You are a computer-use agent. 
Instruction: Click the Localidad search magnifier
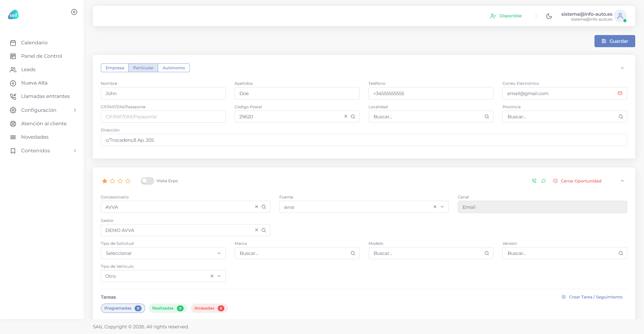pyautogui.click(x=487, y=116)
